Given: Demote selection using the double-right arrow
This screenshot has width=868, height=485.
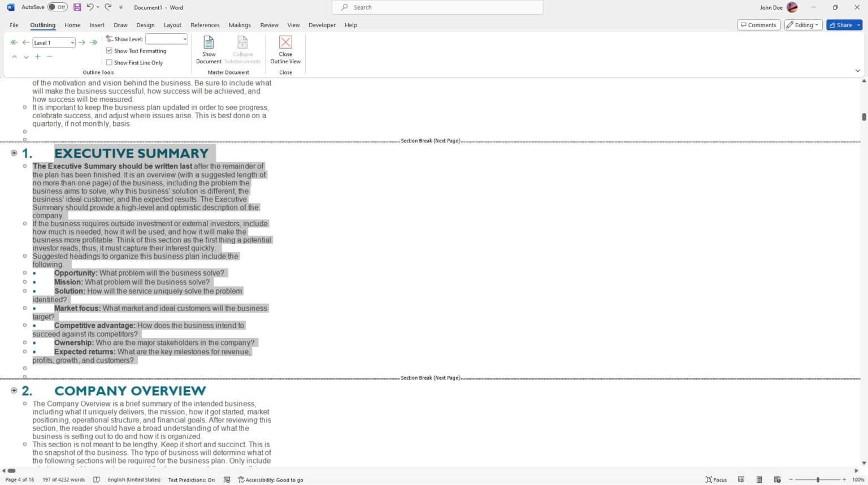Looking at the screenshot, I should click(94, 42).
